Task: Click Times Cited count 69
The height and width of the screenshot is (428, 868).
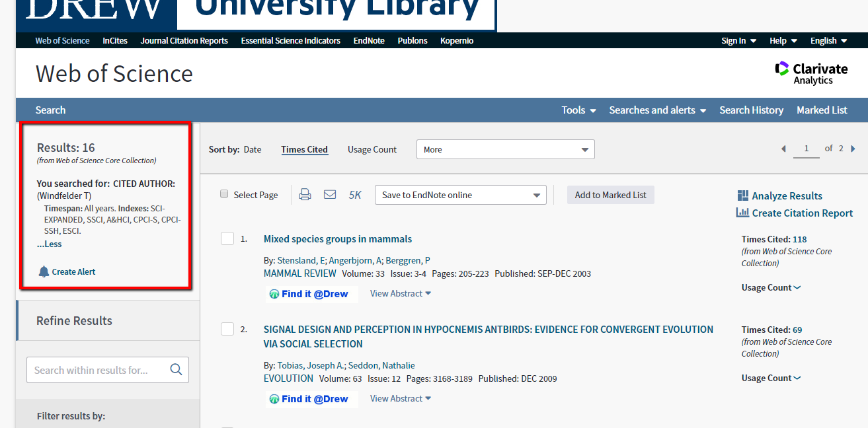Action: coord(797,330)
